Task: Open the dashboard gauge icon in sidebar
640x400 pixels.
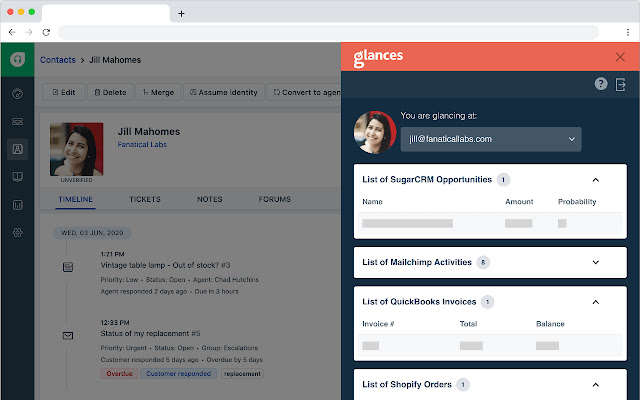Action: click(x=18, y=93)
